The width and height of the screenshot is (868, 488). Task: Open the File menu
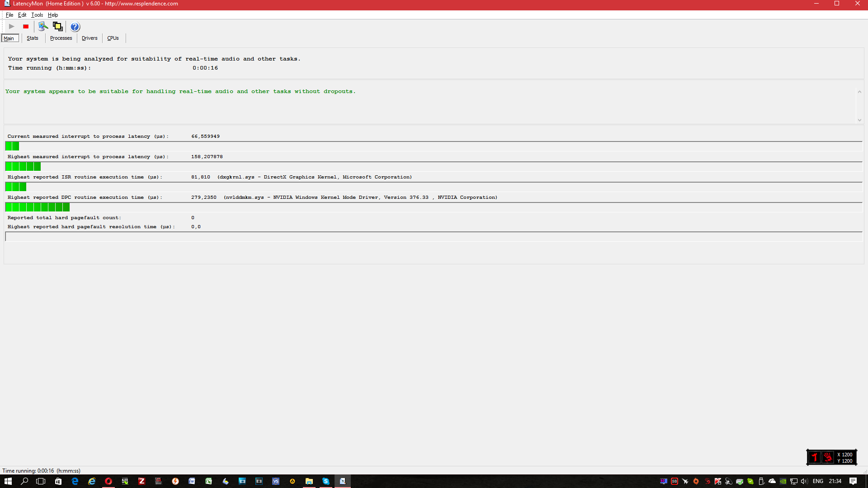coord(9,15)
